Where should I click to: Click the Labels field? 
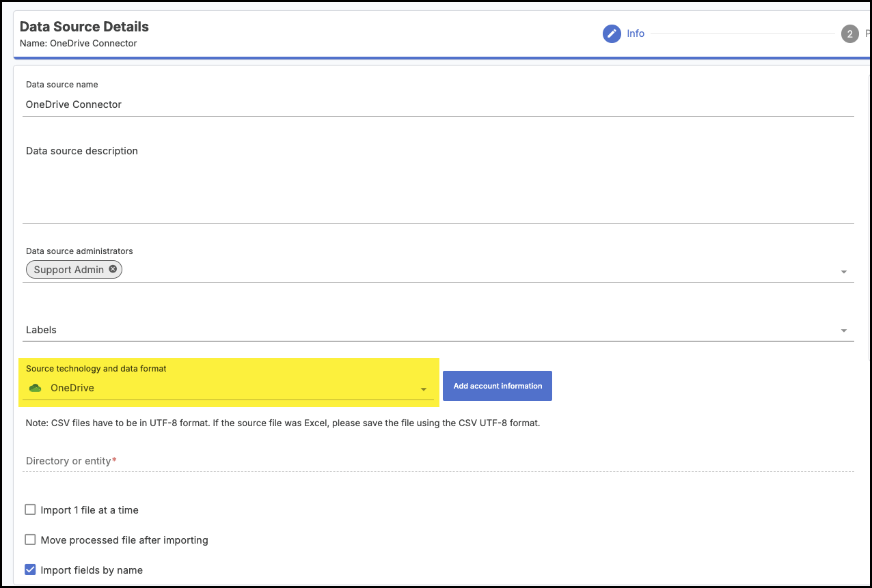point(438,330)
